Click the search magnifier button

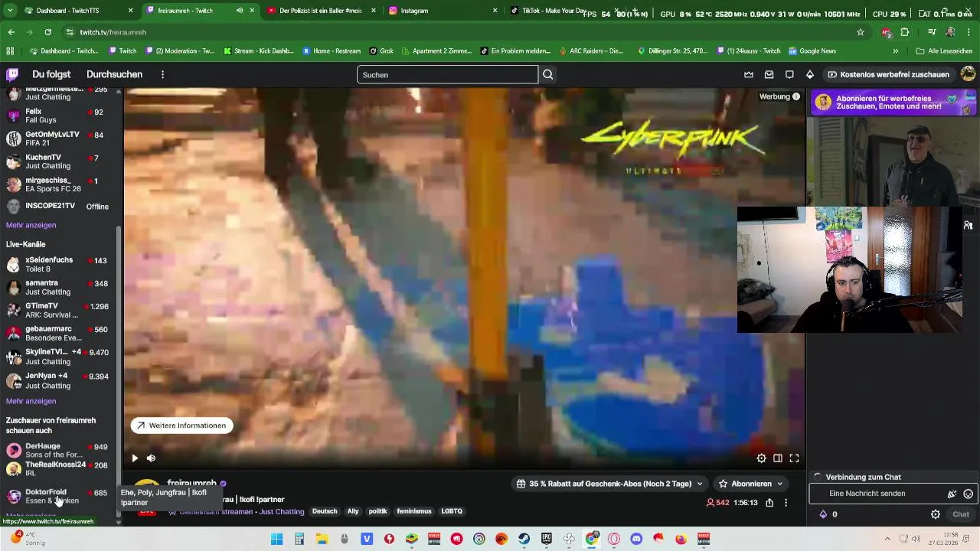coord(548,74)
